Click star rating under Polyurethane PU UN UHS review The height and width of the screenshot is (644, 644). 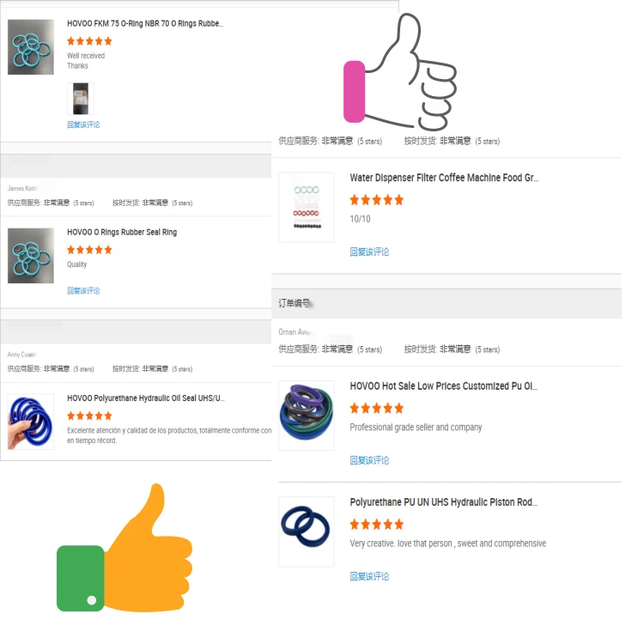(376, 525)
